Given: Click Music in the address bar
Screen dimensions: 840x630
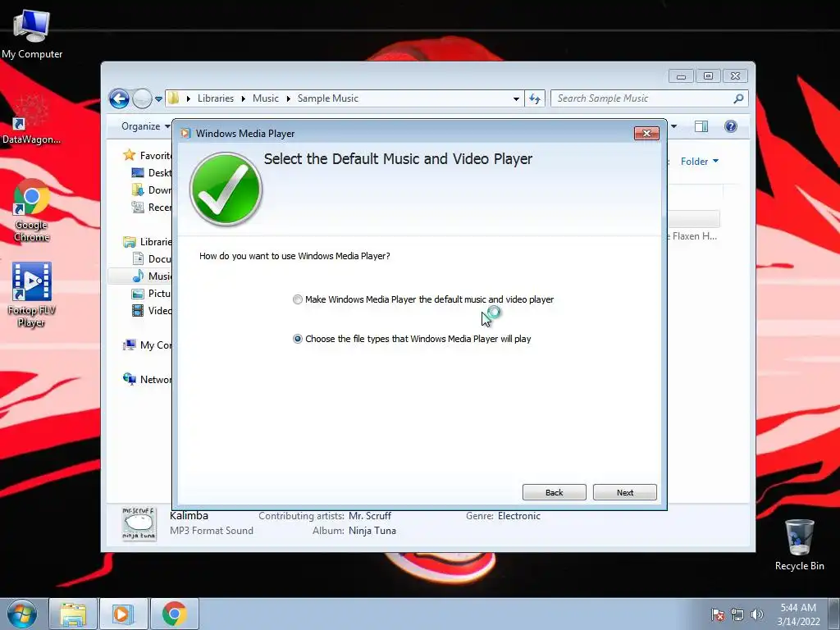Looking at the screenshot, I should point(266,98).
